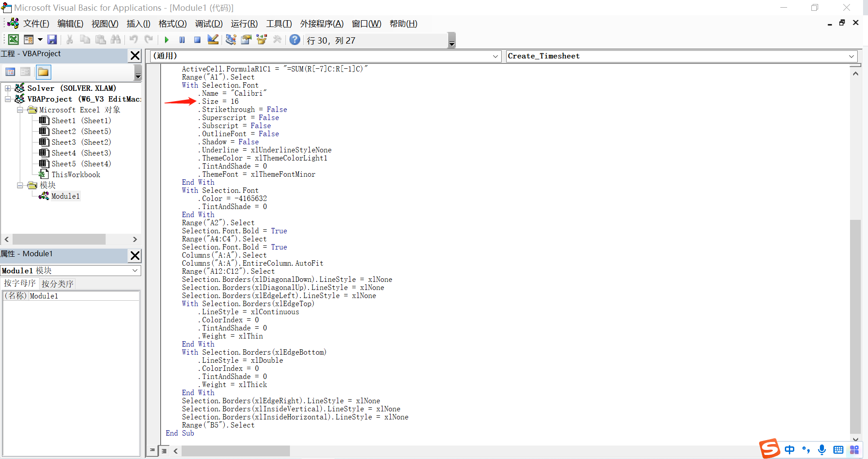
Task: Collapse the Microsoft Excel 对象 folder
Action: [20, 110]
